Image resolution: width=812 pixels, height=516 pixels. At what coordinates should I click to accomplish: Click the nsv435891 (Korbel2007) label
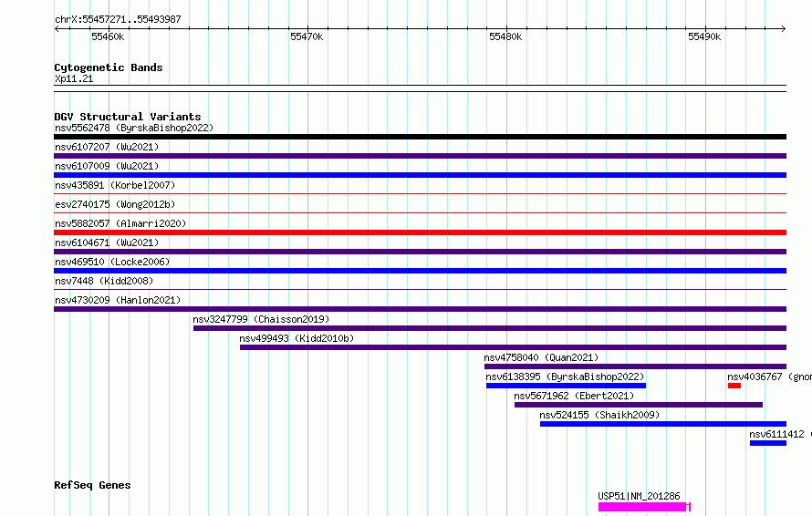[x=115, y=185]
